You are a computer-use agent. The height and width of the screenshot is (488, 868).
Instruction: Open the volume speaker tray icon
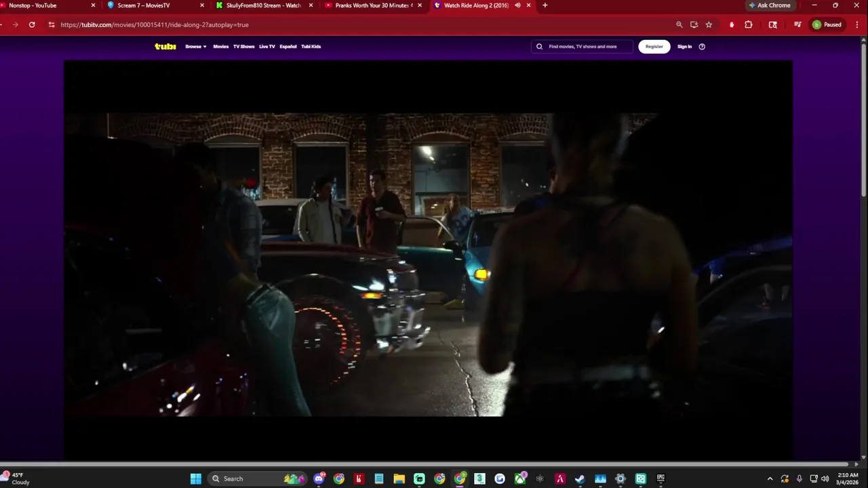[825, 479]
